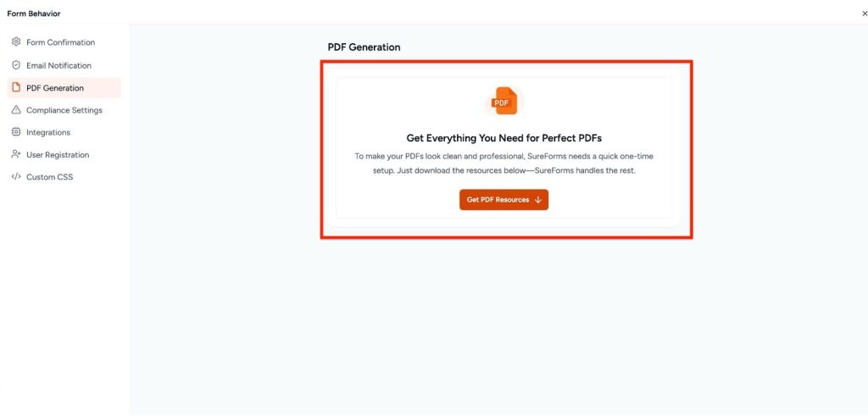Click the Integrations chip icon
This screenshot has width=868, height=416.
(x=16, y=132)
